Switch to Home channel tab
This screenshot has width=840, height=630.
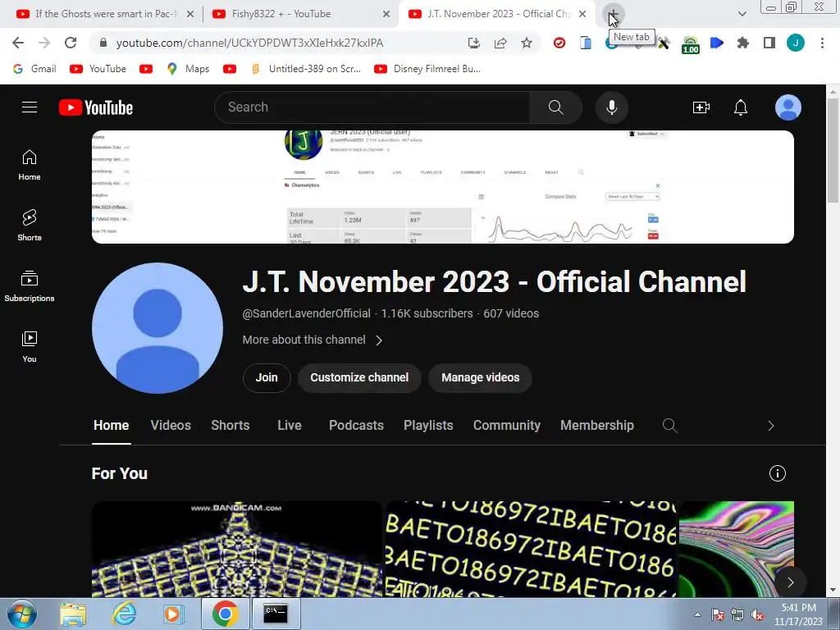(111, 426)
